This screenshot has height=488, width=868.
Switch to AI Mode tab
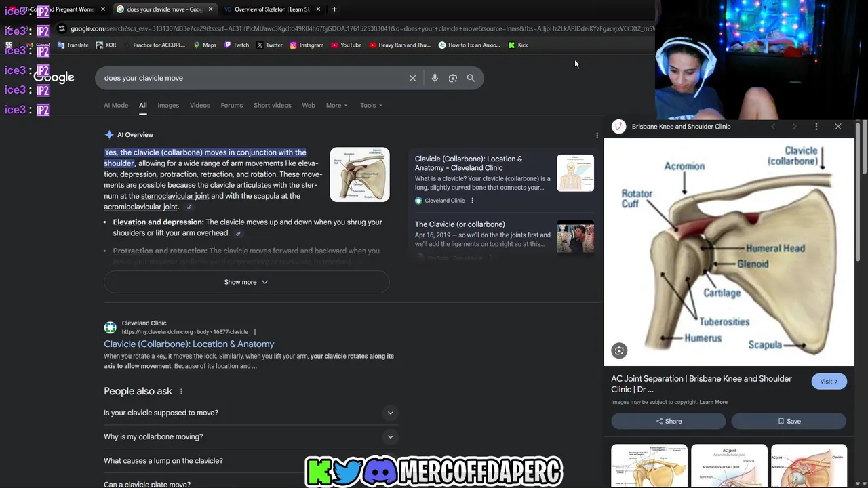(116, 105)
